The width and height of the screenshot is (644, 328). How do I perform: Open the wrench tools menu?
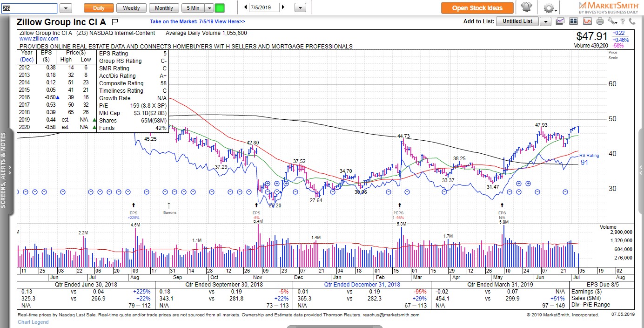612,21
